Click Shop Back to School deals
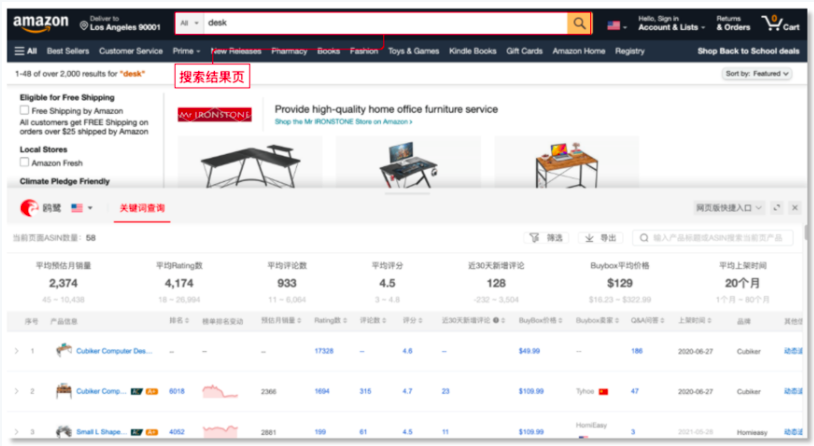The image size is (814, 446). [748, 51]
